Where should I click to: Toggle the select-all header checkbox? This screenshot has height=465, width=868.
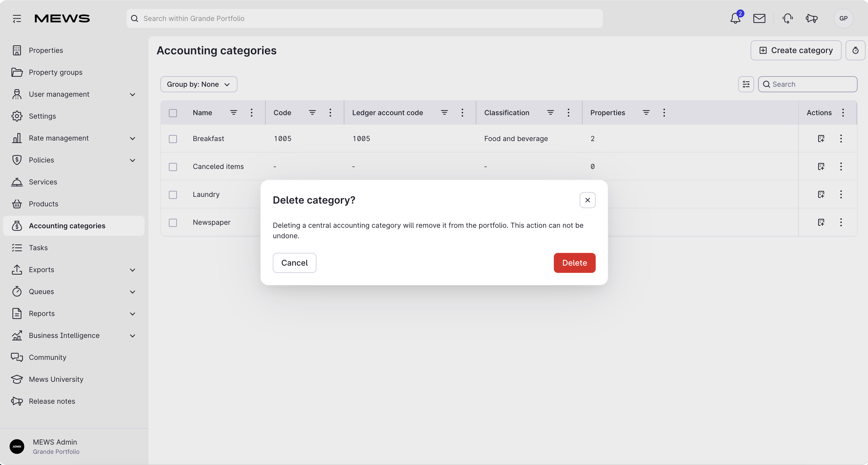click(173, 113)
